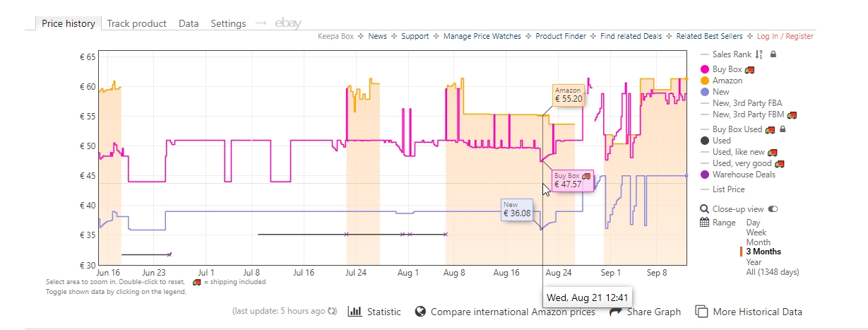Screen dimensions: 868x330
Task: Click the lock icon next to Buy Box Used
Action: [783, 129]
